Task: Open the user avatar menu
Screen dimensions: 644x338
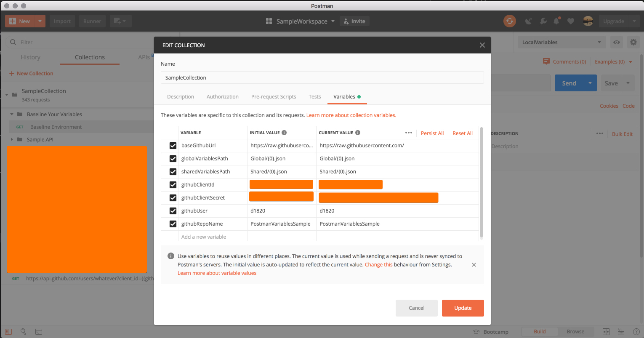Action: coord(588,21)
